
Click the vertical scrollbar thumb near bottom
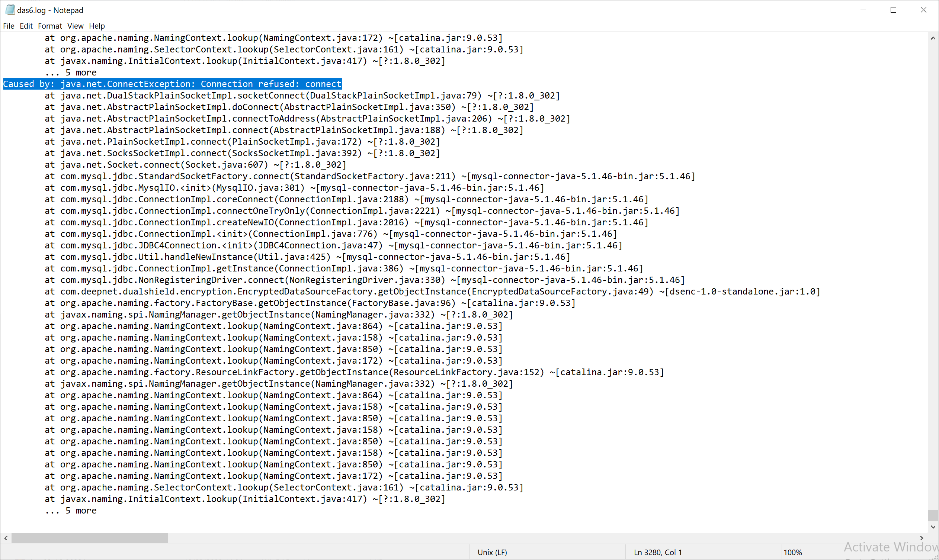click(x=933, y=515)
